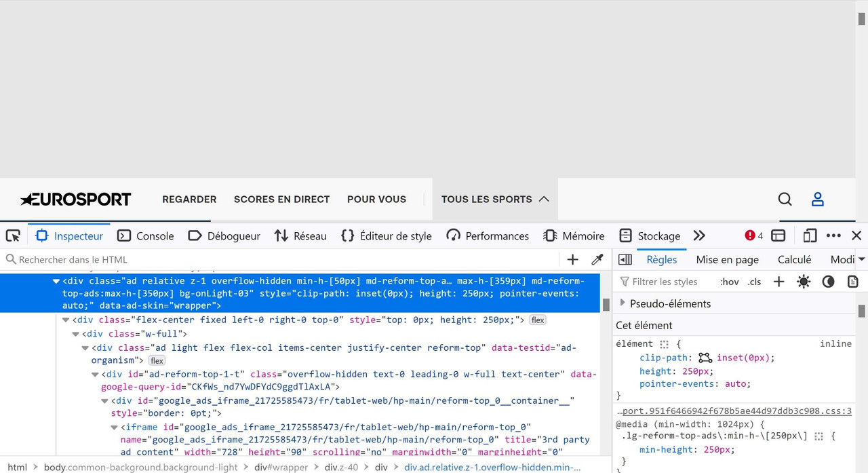Switch to the Réseau tab
This screenshot has width=868, height=473.
pos(300,235)
